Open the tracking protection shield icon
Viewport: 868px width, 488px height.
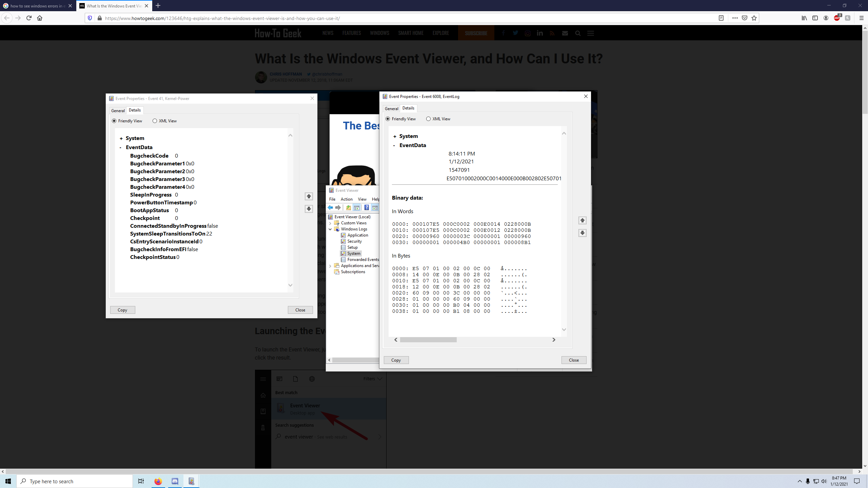point(90,18)
